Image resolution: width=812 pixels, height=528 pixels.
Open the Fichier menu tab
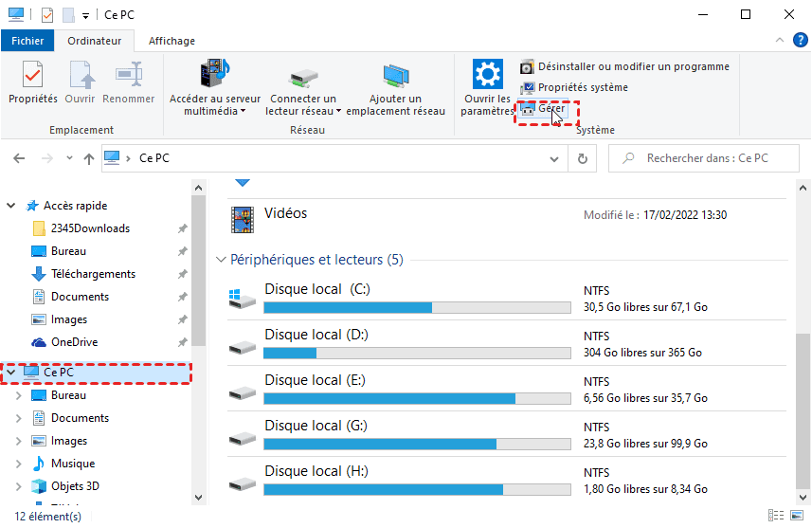(27, 41)
